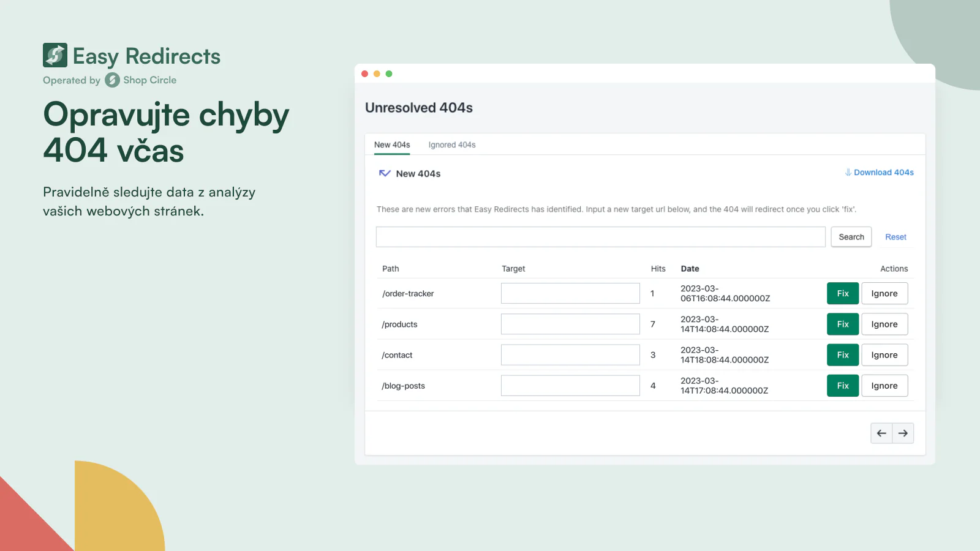The image size is (980, 551).
Task: Focus the 404 search input field
Action: pos(601,237)
